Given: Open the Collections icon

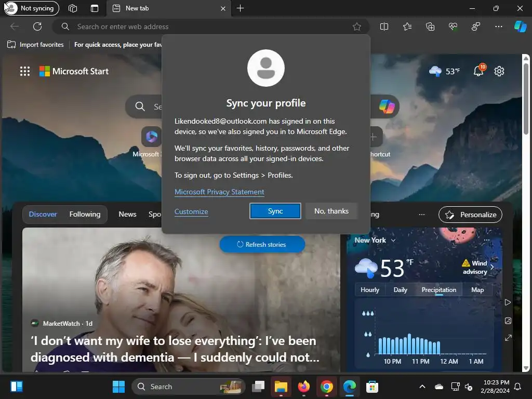Looking at the screenshot, I should (430, 26).
